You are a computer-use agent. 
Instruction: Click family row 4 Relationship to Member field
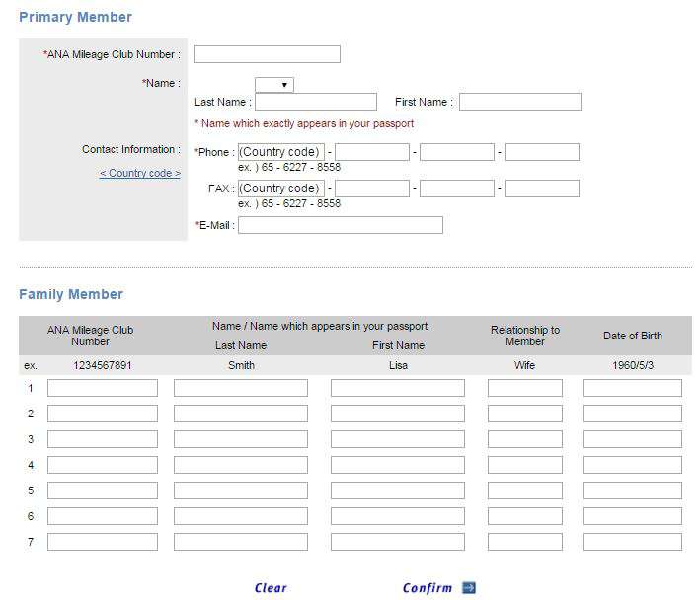pos(525,465)
